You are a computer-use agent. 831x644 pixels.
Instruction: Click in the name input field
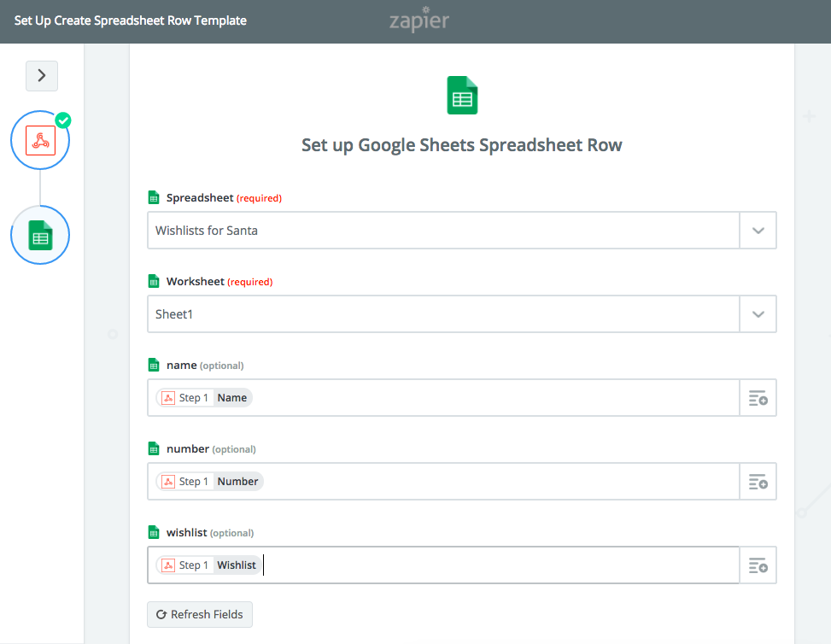495,398
